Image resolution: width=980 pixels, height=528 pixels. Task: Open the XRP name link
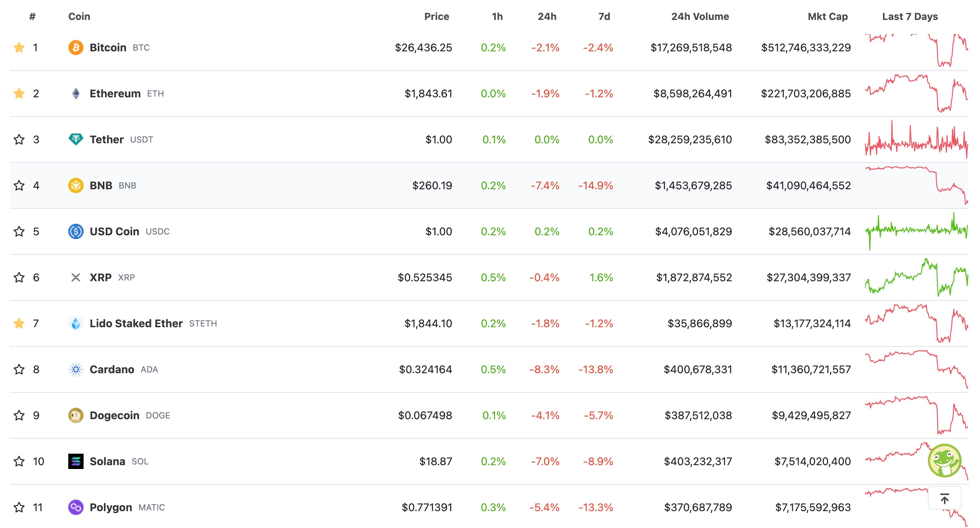pyautogui.click(x=100, y=277)
